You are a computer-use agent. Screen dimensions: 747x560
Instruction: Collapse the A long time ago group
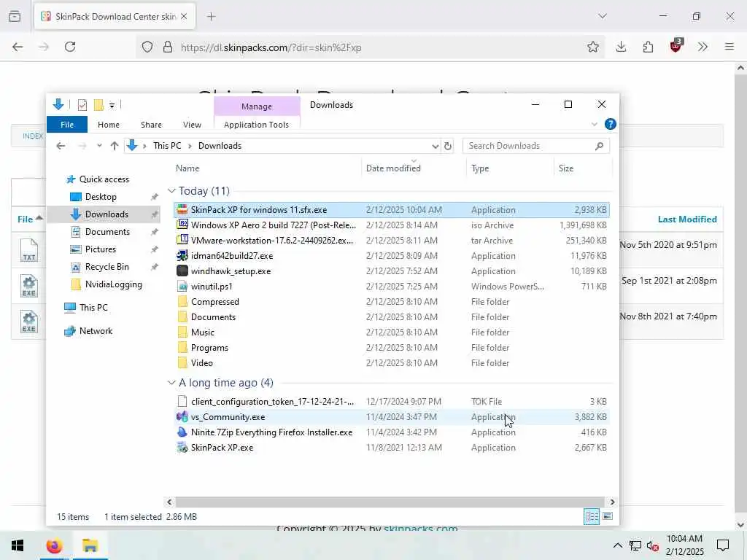(x=171, y=383)
